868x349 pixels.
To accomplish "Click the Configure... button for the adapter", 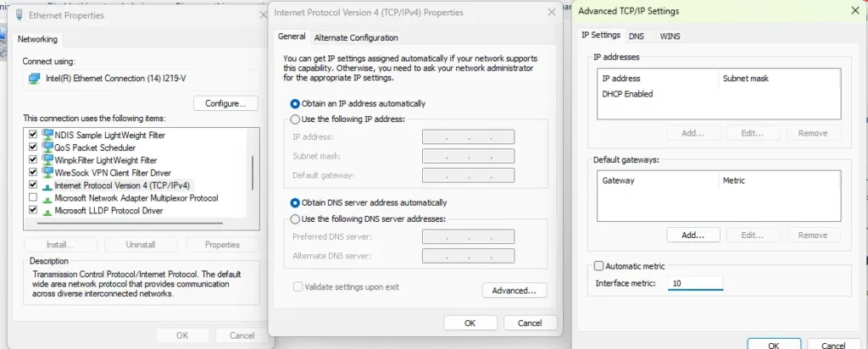I will (x=225, y=103).
